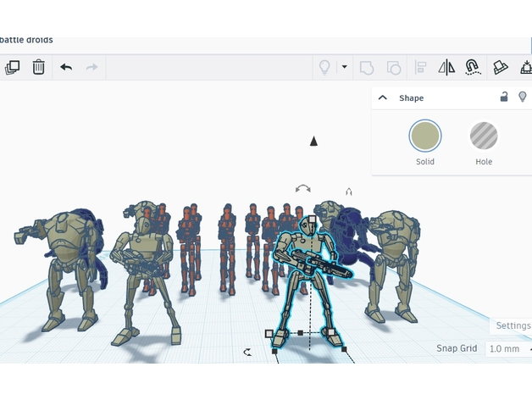This screenshot has width=532, height=400.
Task: Click the rotation handle above selected droid
Action: click(302, 188)
